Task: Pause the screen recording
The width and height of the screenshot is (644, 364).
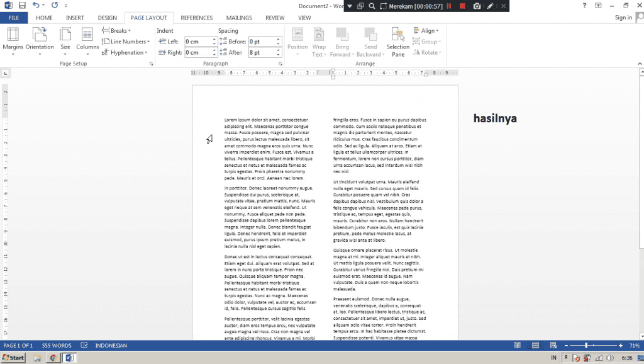Action: point(450,6)
